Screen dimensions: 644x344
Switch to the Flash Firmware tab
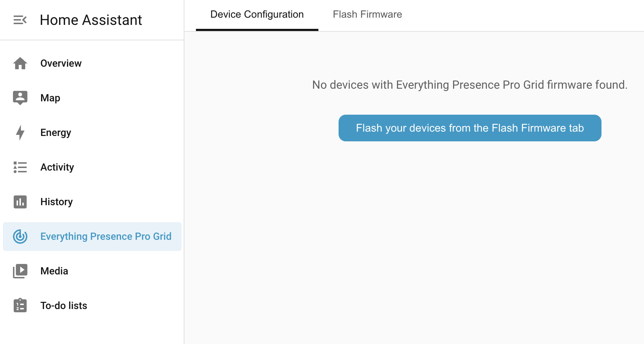367,14
